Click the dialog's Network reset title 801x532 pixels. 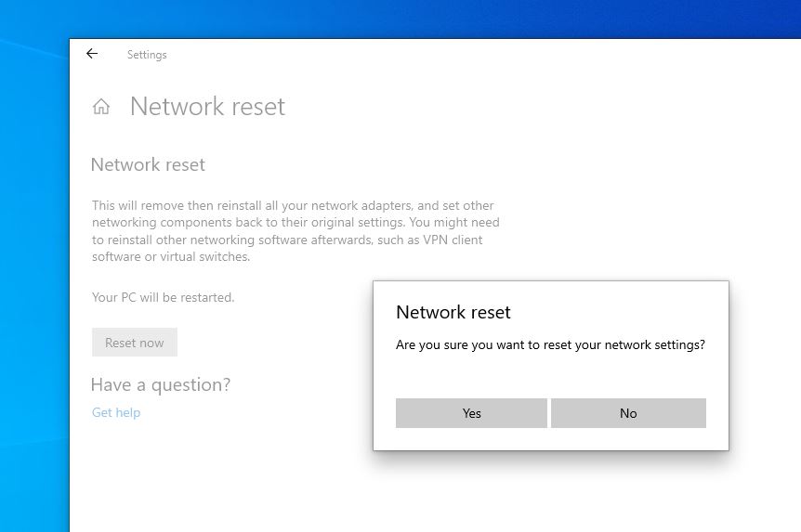coord(453,312)
